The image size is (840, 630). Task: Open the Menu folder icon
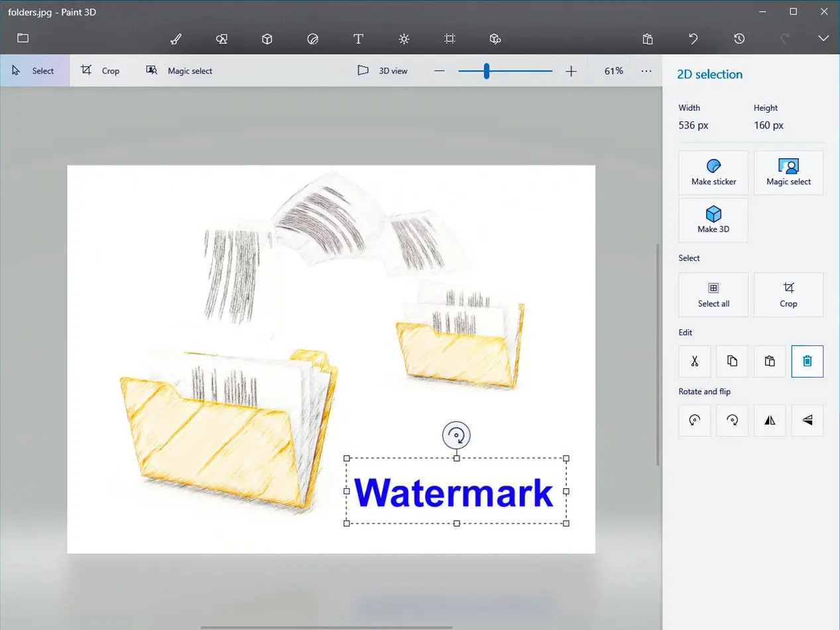coord(23,38)
